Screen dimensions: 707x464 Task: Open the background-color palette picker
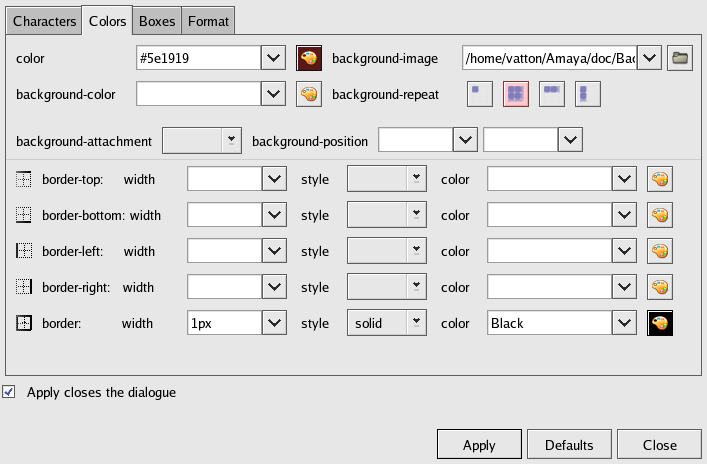[x=309, y=95]
